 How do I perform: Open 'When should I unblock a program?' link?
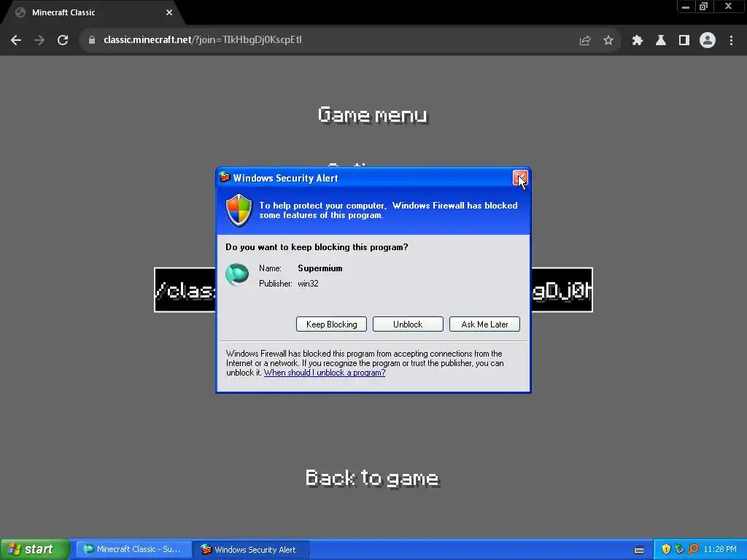(325, 373)
